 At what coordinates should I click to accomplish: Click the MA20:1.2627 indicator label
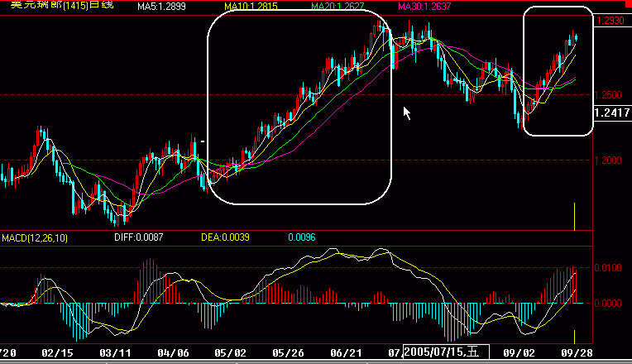click(x=338, y=7)
